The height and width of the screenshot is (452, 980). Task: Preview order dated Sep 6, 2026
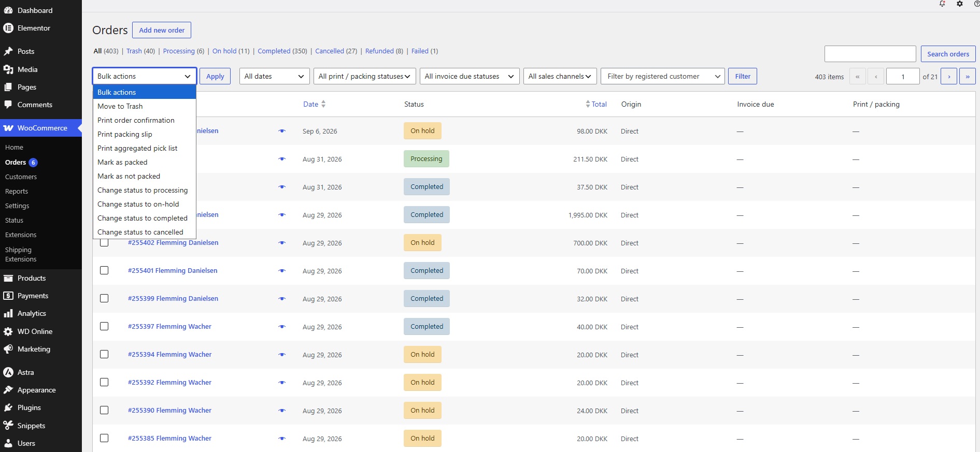pos(282,131)
